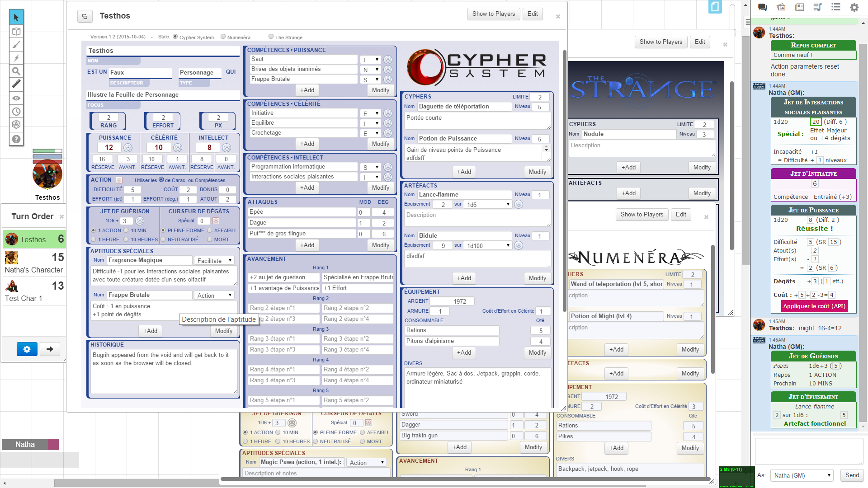The image size is (868, 488).
Task: Select The Strange style radio button
Action: click(x=271, y=37)
